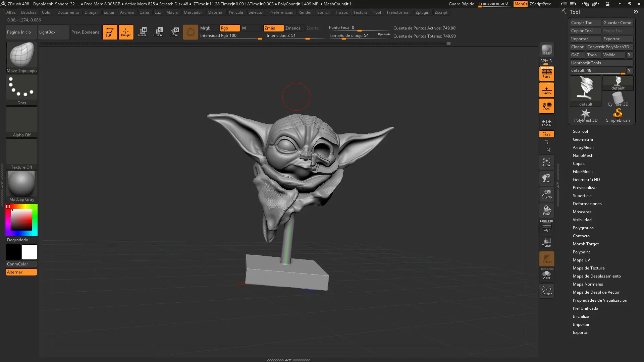
Task: Render with the BPR button
Action: pos(546,50)
